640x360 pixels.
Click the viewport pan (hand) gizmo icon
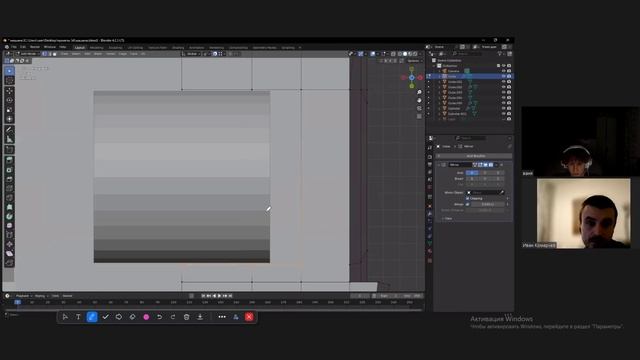tap(419, 100)
